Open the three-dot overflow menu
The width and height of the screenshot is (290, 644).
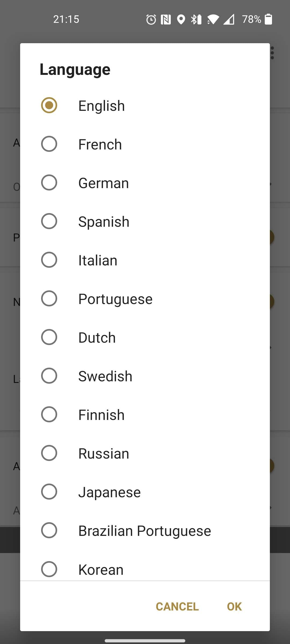pyautogui.click(x=272, y=53)
